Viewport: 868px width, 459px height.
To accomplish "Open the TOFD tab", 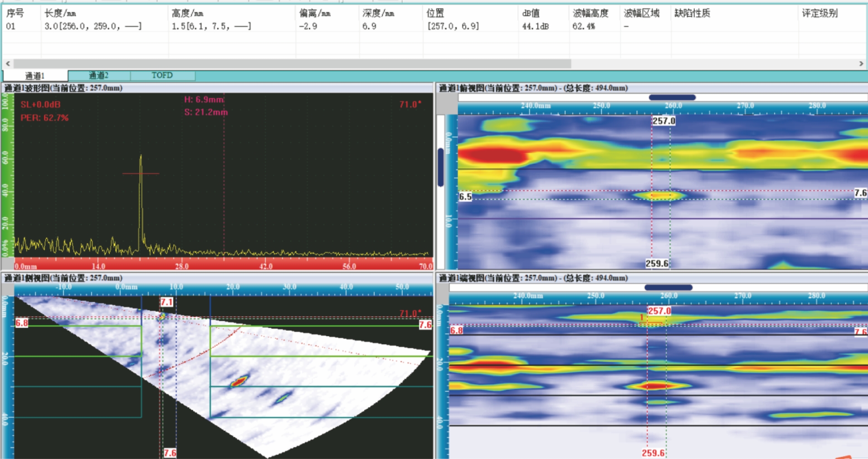I will click(x=162, y=75).
